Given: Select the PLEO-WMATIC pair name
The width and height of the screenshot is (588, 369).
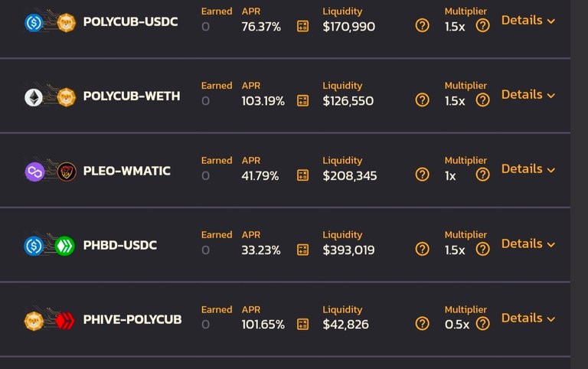Looking at the screenshot, I should pyautogui.click(x=127, y=171).
